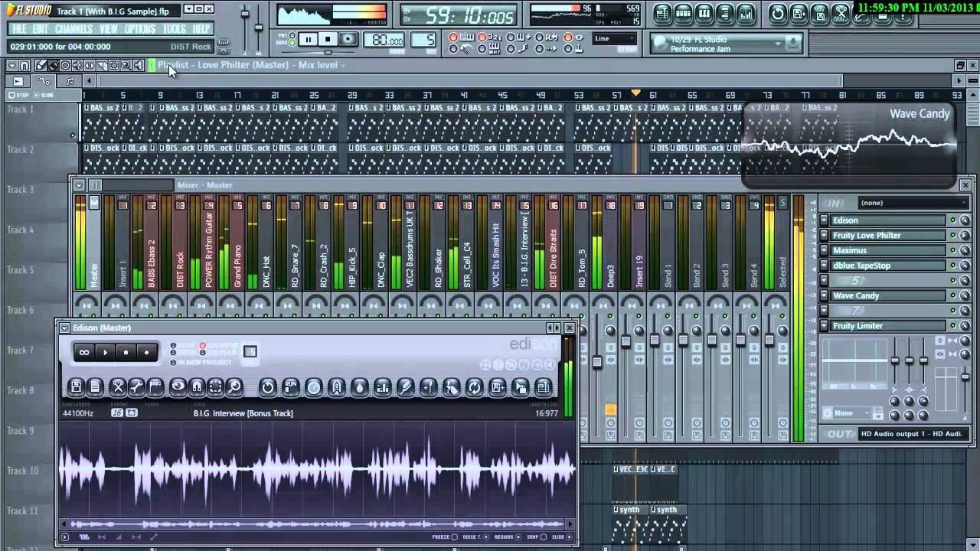Open Edison's regions flag menu

(155, 387)
